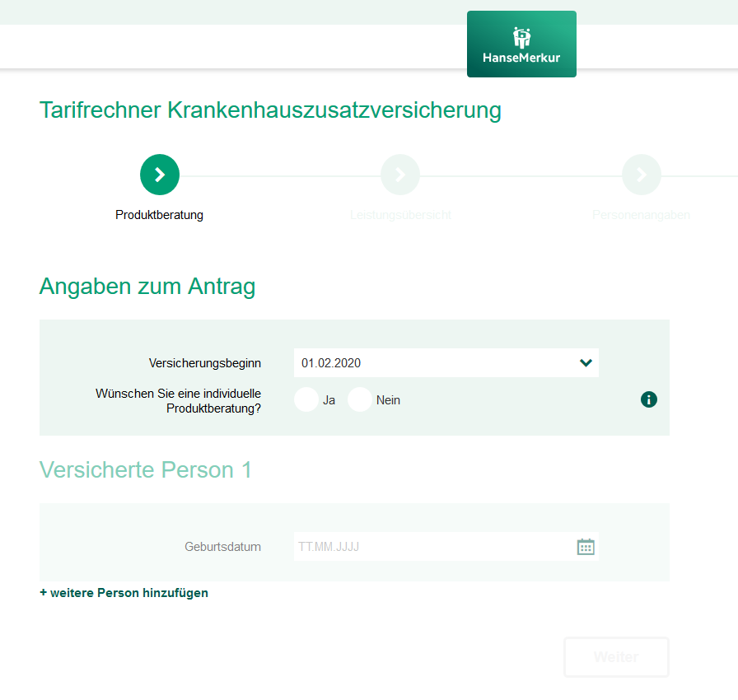Click the chevron on the 01.02.2020 field
This screenshot has height=700, width=738.
pyautogui.click(x=586, y=362)
